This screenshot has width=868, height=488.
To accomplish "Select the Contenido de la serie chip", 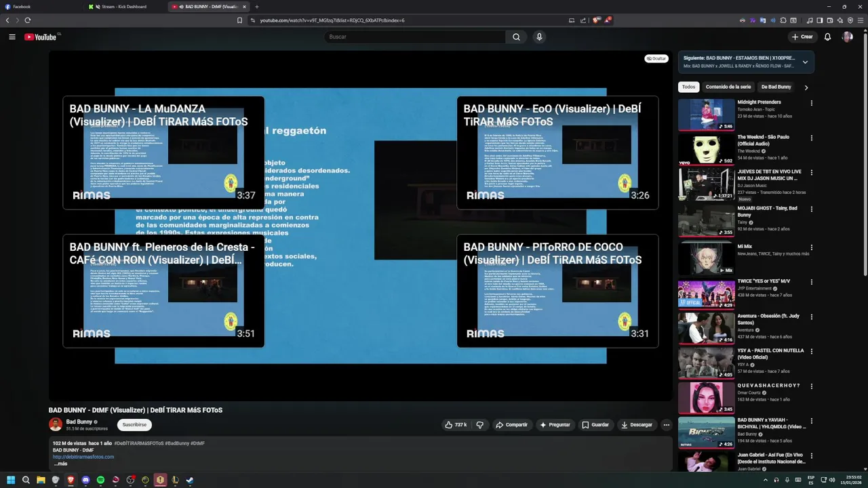I will point(728,87).
